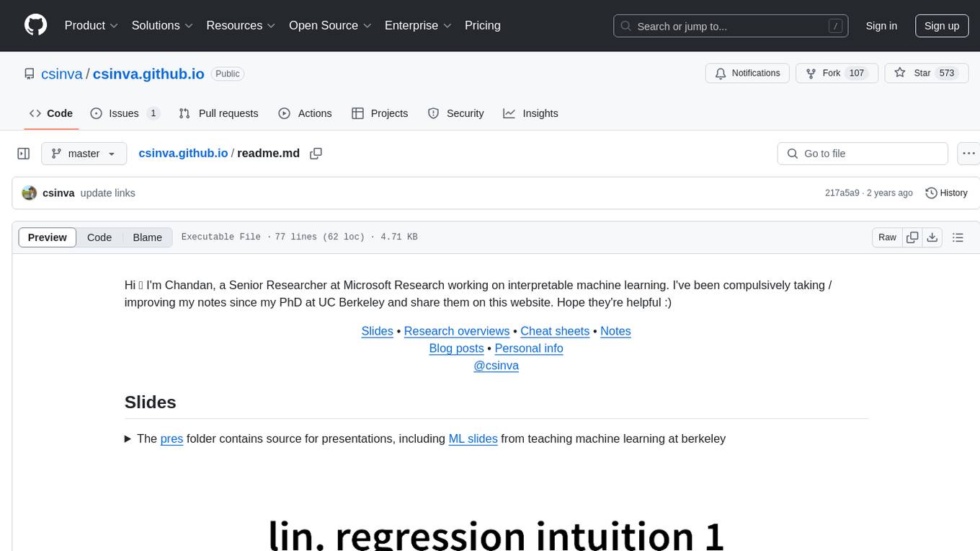Open csinva.github.io repository title link
980x551 pixels.
point(148,74)
